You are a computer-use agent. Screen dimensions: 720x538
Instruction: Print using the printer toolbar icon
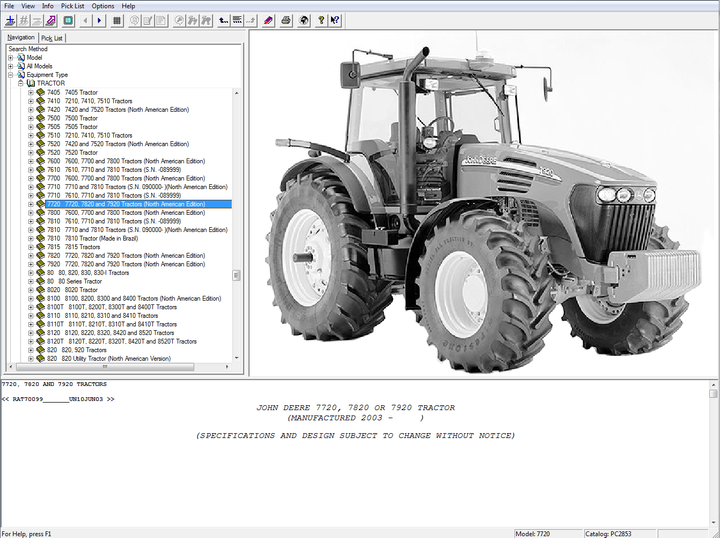(286, 20)
